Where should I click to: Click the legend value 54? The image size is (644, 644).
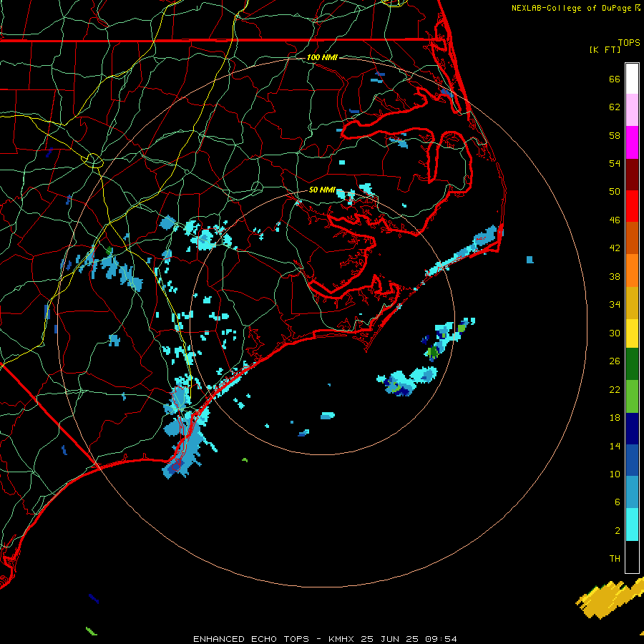615,163
